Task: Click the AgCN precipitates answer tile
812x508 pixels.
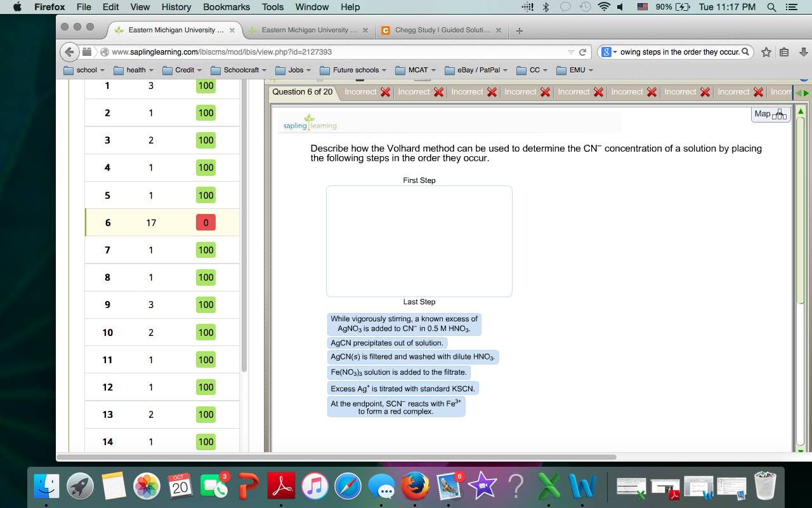Action: pyautogui.click(x=387, y=342)
